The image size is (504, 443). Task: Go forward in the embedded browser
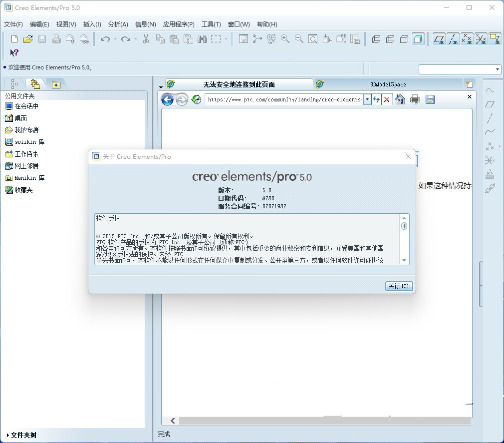pyautogui.click(x=182, y=99)
